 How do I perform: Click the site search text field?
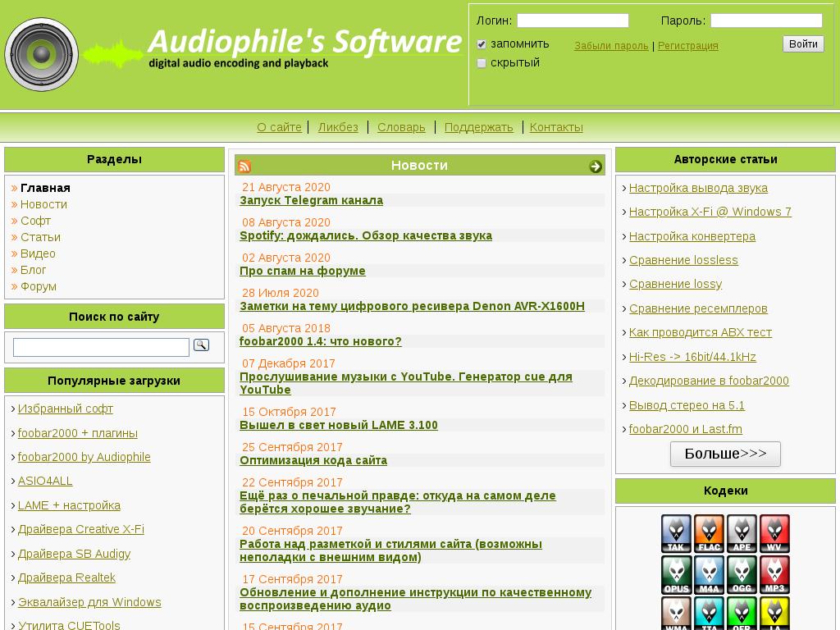101,347
